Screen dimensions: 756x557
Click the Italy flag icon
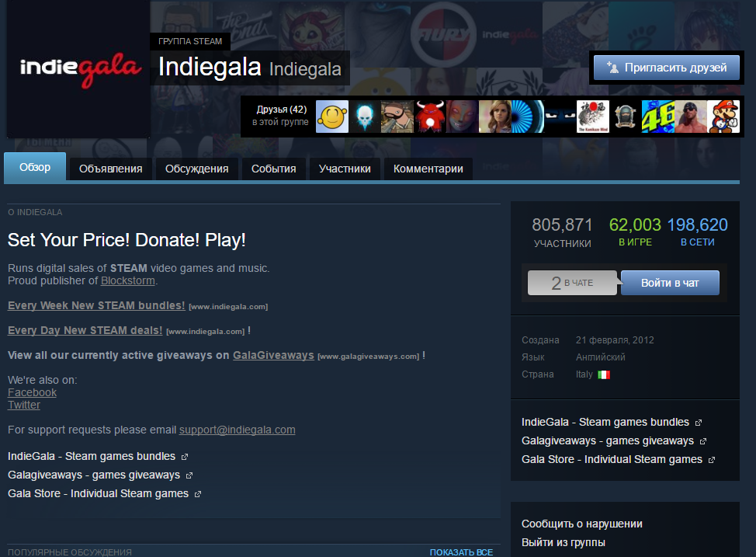(x=604, y=374)
